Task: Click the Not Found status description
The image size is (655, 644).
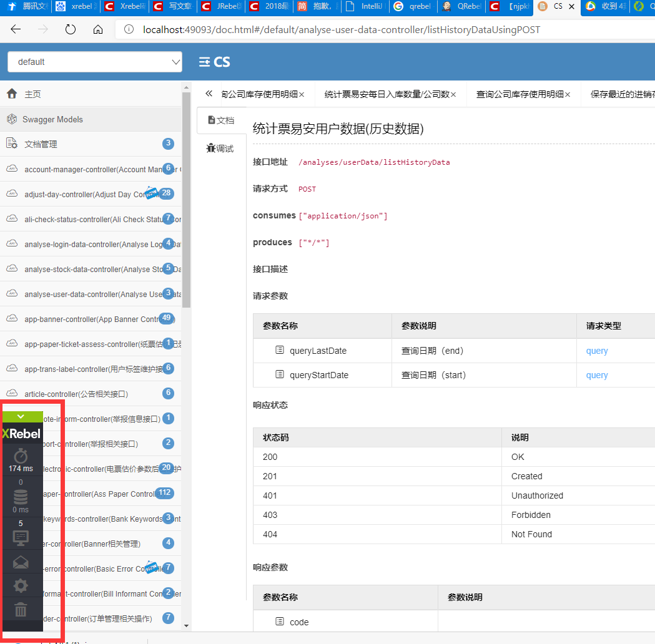Action: click(531, 534)
